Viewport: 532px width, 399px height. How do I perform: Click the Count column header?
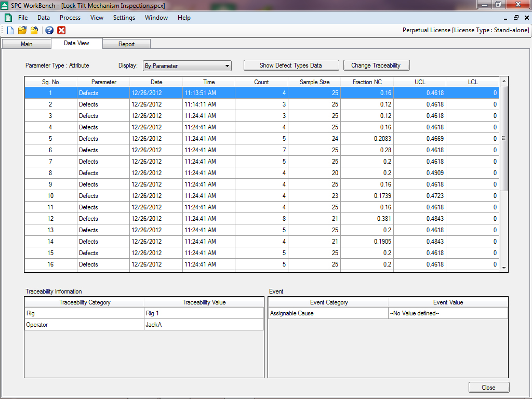[262, 82]
